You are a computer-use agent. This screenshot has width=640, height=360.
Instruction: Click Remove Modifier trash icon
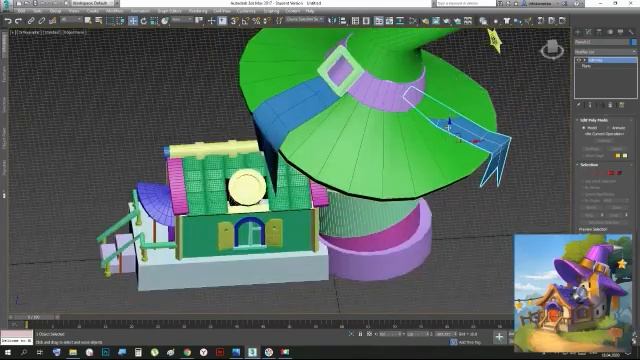coord(611,105)
